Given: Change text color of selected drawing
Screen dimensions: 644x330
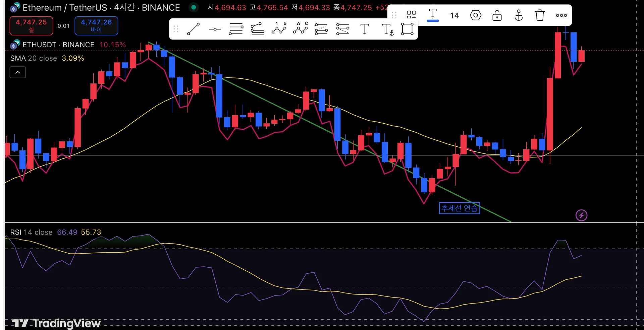Looking at the screenshot, I should pyautogui.click(x=433, y=15).
